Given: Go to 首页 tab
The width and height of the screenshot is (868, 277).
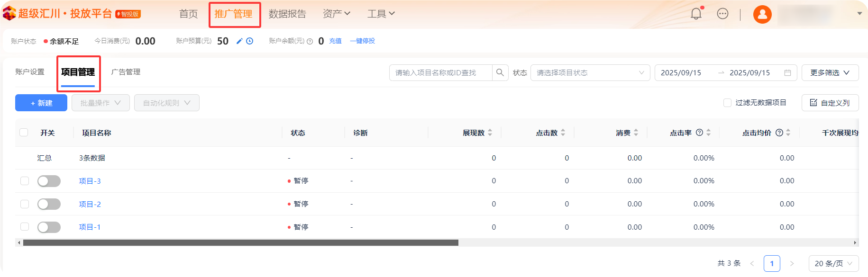Looking at the screenshot, I should [189, 14].
